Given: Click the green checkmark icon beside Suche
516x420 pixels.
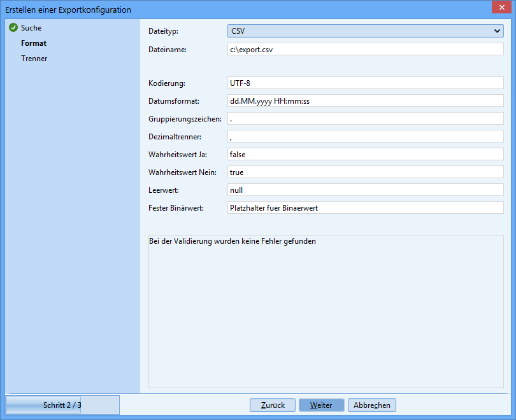Looking at the screenshot, I should 13,28.
